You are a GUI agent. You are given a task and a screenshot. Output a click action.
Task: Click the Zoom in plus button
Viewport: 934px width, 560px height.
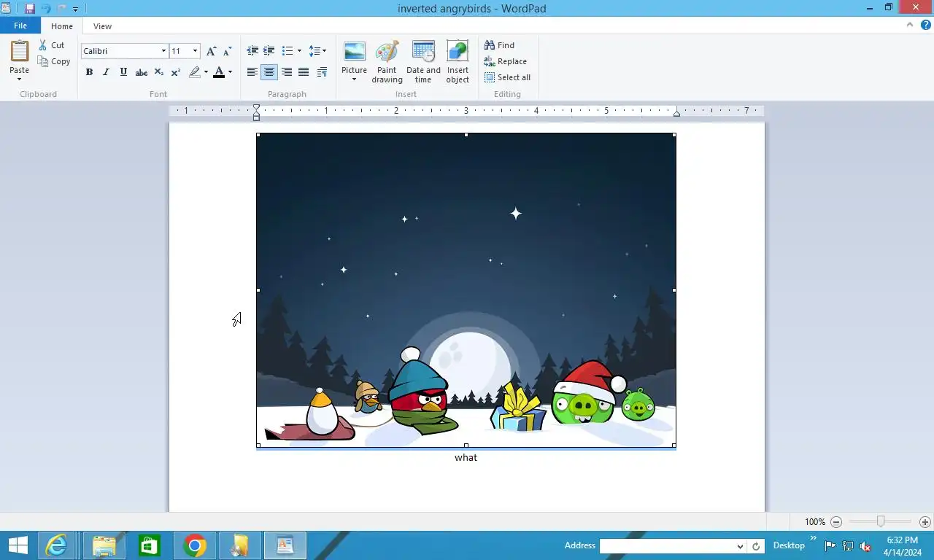pos(925,522)
